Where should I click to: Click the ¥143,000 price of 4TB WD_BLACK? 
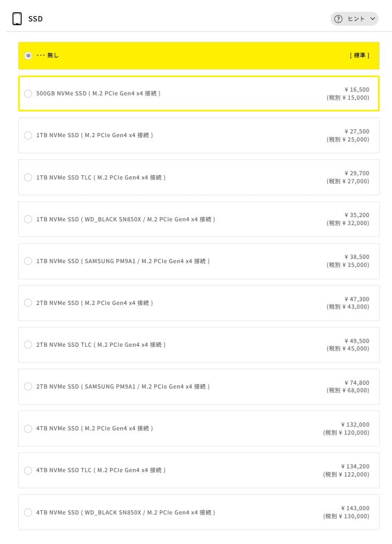(x=355, y=508)
